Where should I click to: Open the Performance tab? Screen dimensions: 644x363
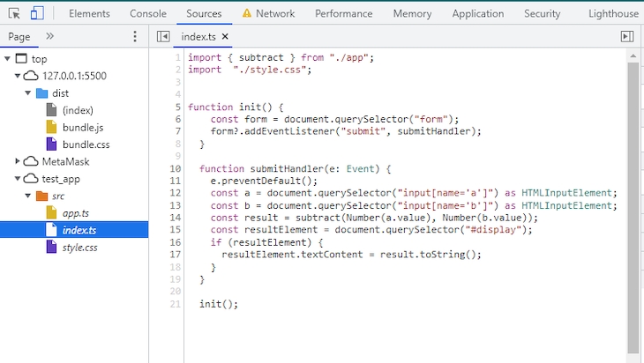tap(343, 14)
